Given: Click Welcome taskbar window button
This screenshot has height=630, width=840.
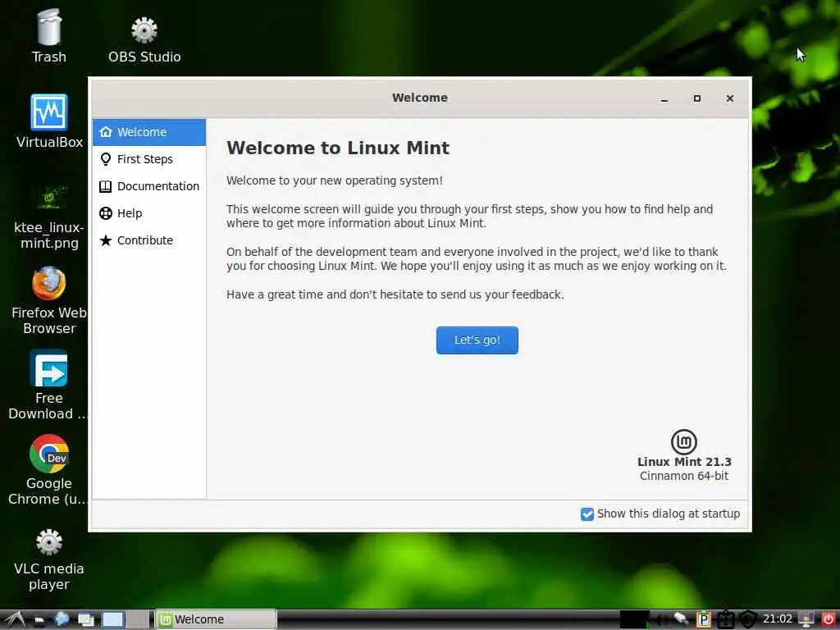Looking at the screenshot, I should tap(216, 619).
